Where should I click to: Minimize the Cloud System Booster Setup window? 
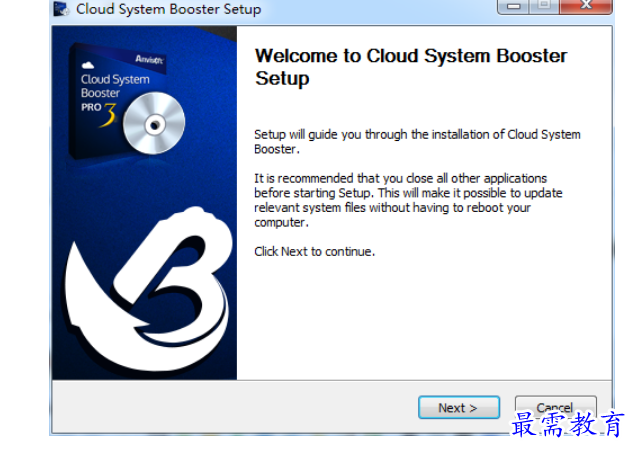tap(513, 6)
